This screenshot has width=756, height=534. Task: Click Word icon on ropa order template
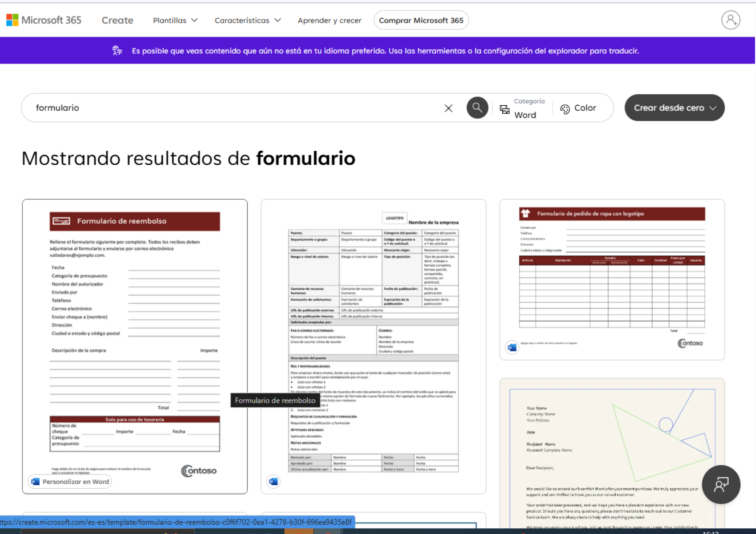pyautogui.click(x=512, y=347)
